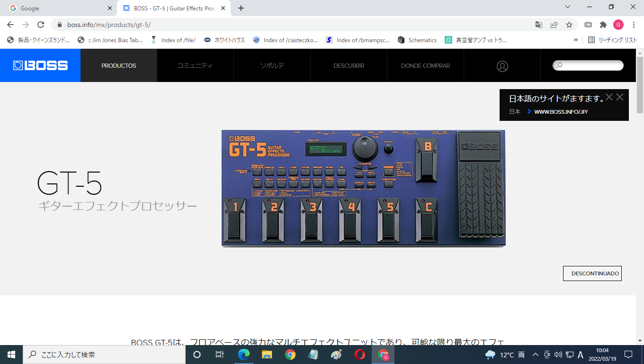644x364 pixels.
Task: Open the Jim Jones Bias Tab bookmark
Action: [110, 40]
